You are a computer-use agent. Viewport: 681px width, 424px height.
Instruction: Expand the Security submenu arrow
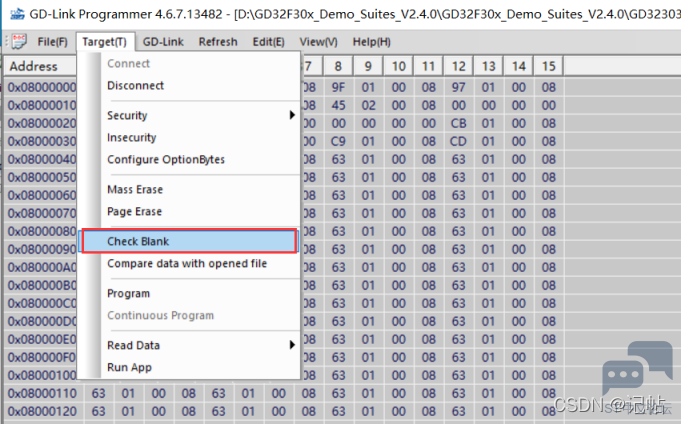[x=292, y=115]
